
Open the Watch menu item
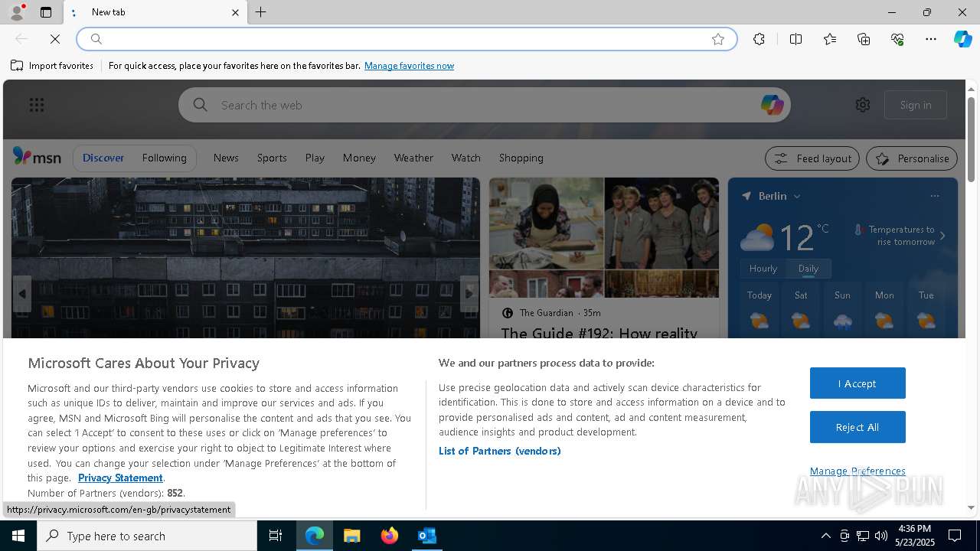(x=465, y=158)
